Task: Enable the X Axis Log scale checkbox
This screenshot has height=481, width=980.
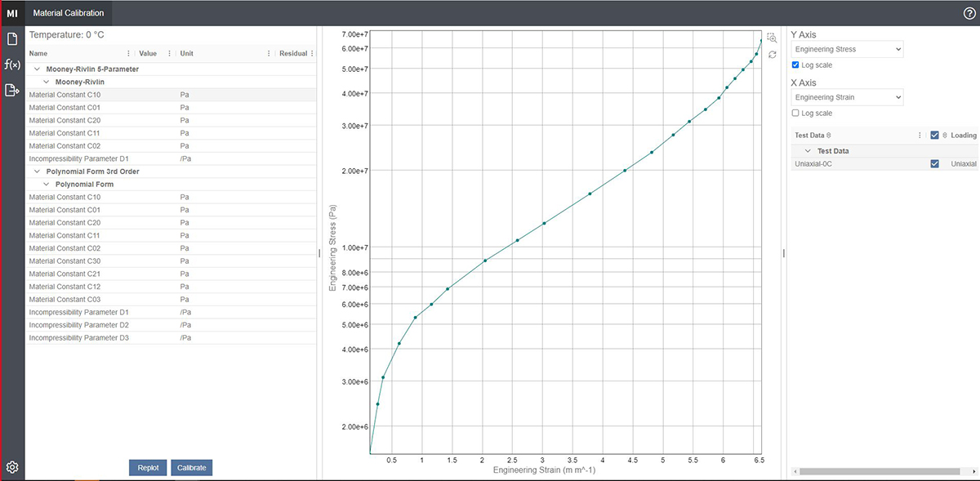Action: pos(796,113)
